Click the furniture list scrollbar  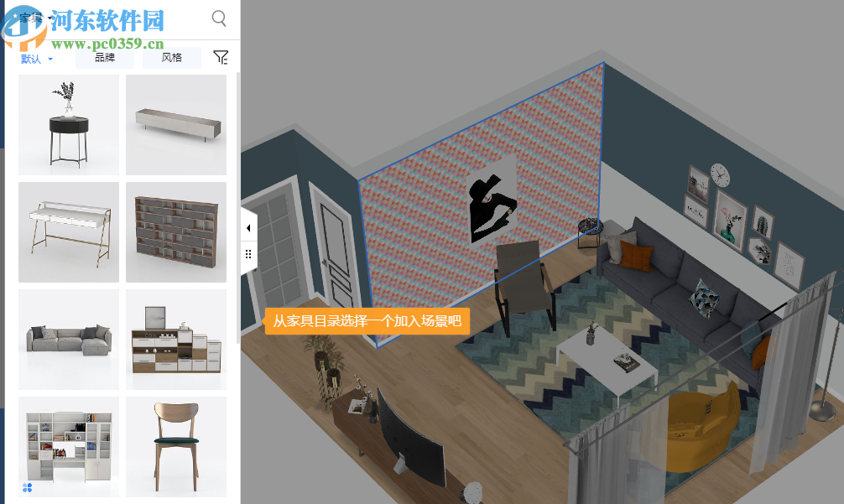click(x=238, y=207)
